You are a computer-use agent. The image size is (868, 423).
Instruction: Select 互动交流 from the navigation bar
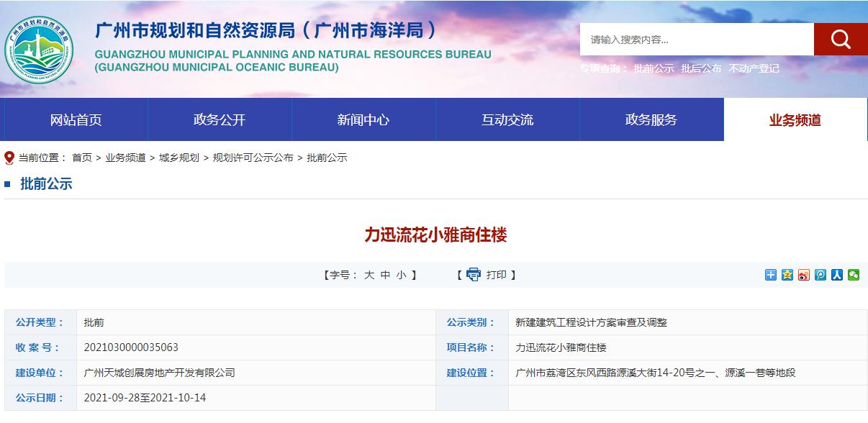[507, 119]
